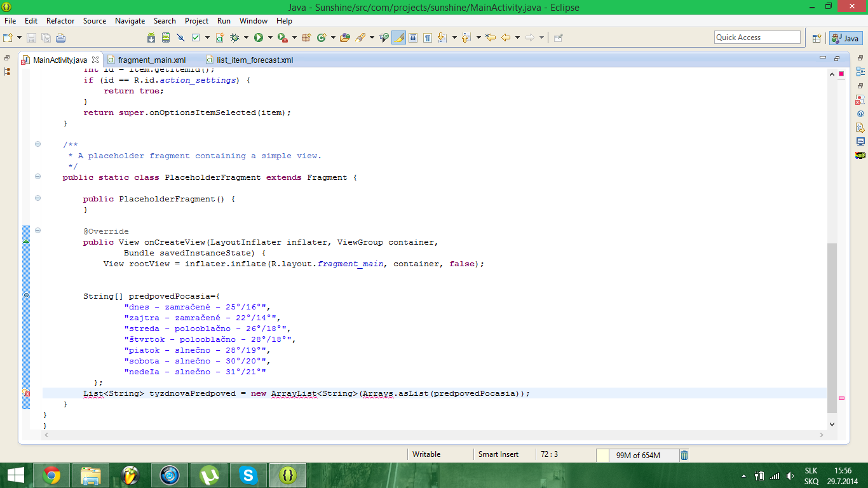
Task: Click the Open Perspective icon
Action: pos(817,38)
